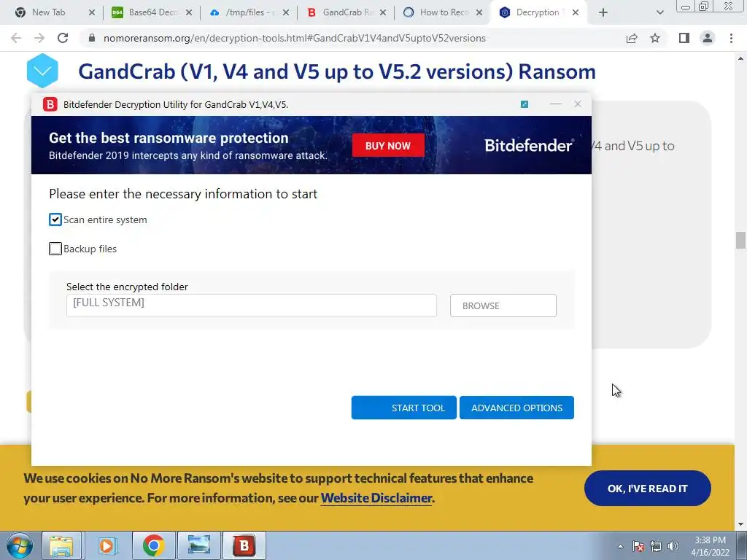Click page scrollbar down arrow
This screenshot has width=747, height=560.
740,525
